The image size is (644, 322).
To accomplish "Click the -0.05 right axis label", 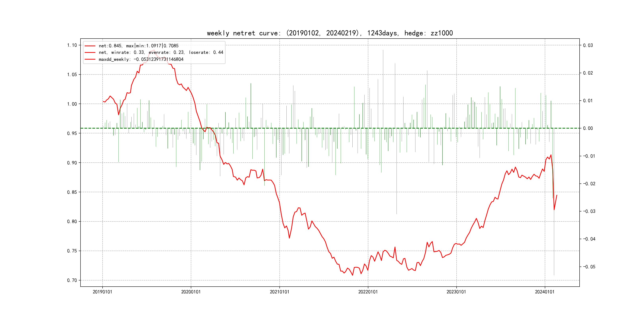I will [589, 267].
